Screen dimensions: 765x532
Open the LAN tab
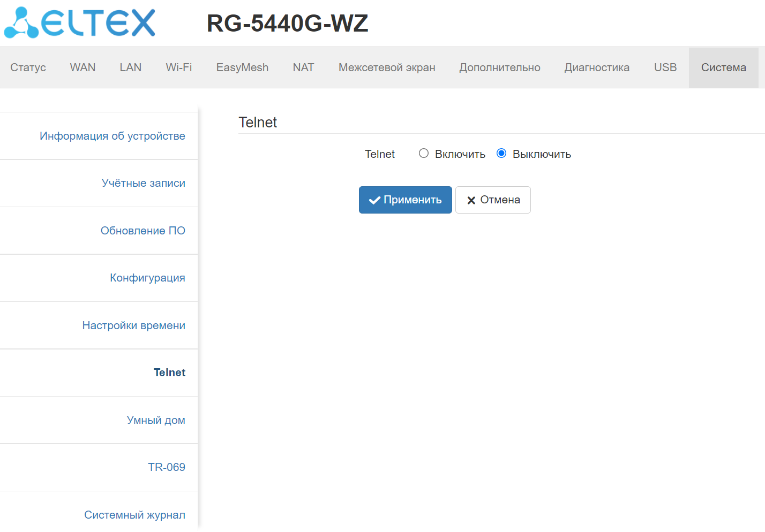point(131,67)
